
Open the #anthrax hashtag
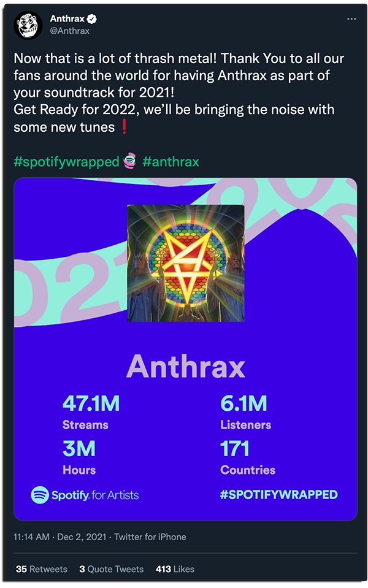point(171,162)
